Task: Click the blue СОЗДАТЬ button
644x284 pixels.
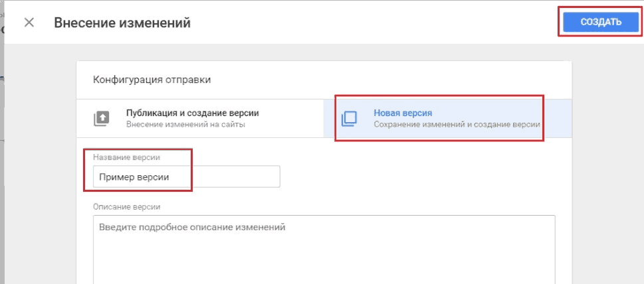Action: tap(600, 22)
